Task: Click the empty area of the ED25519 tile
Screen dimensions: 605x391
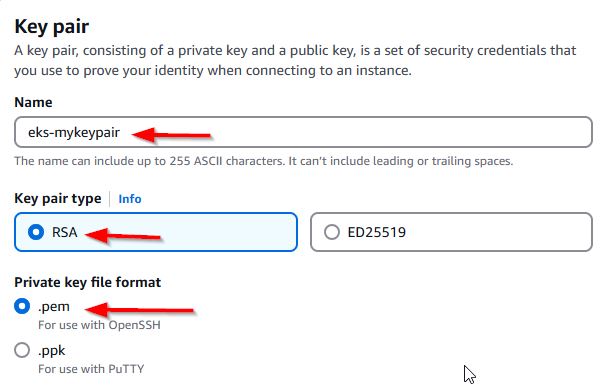Action: tap(498, 232)
